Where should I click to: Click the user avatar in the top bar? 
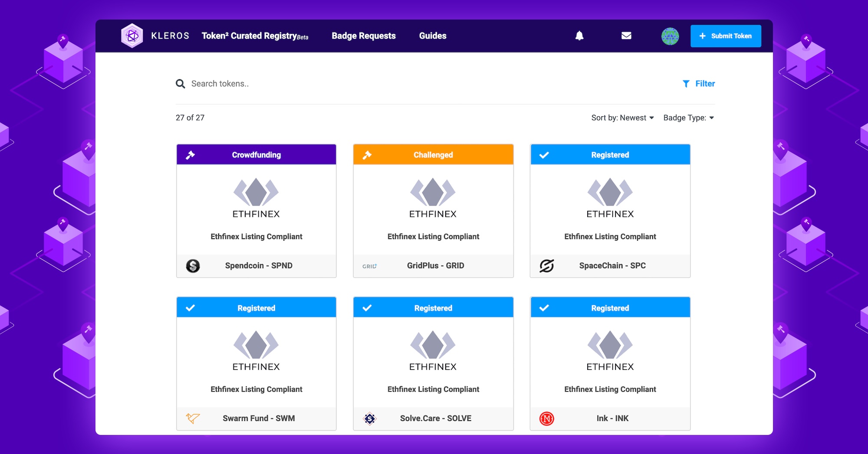point(671,36)
